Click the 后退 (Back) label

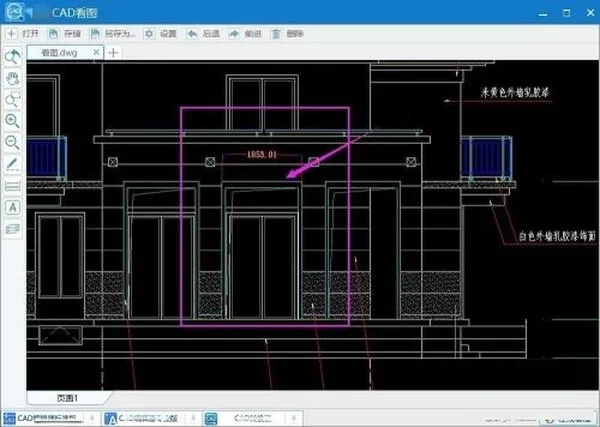click(x=211, y=34)
